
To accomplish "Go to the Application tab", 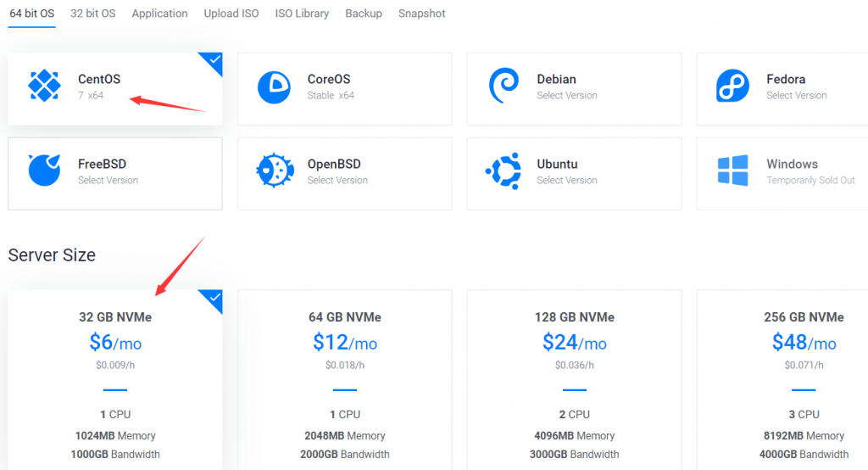I will click(159, 14).
